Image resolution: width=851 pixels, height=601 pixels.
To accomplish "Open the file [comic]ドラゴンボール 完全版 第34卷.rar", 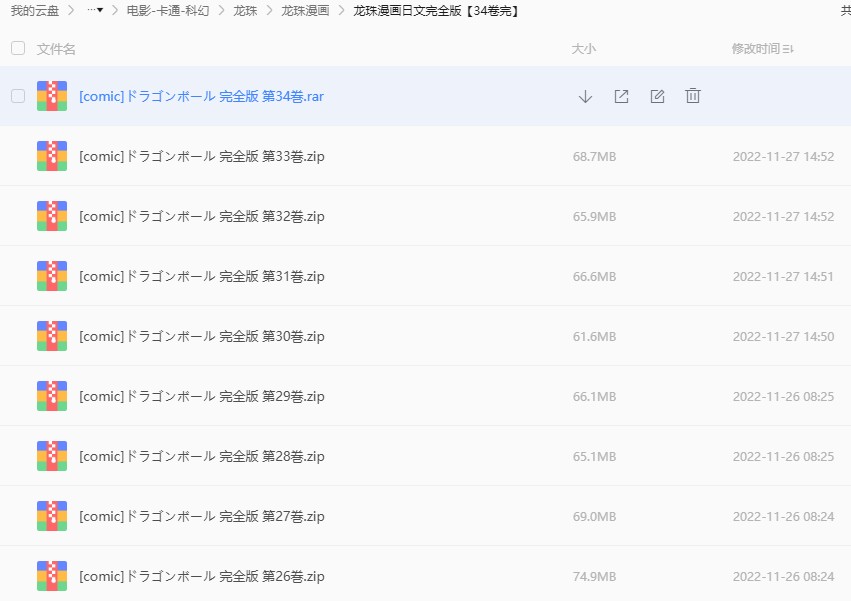I will coord(199,96).
